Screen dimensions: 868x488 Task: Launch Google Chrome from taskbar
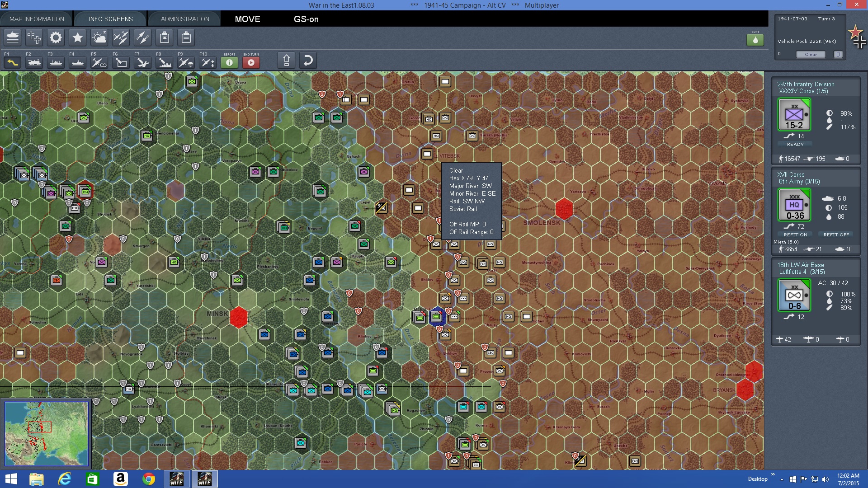[149, 479]
